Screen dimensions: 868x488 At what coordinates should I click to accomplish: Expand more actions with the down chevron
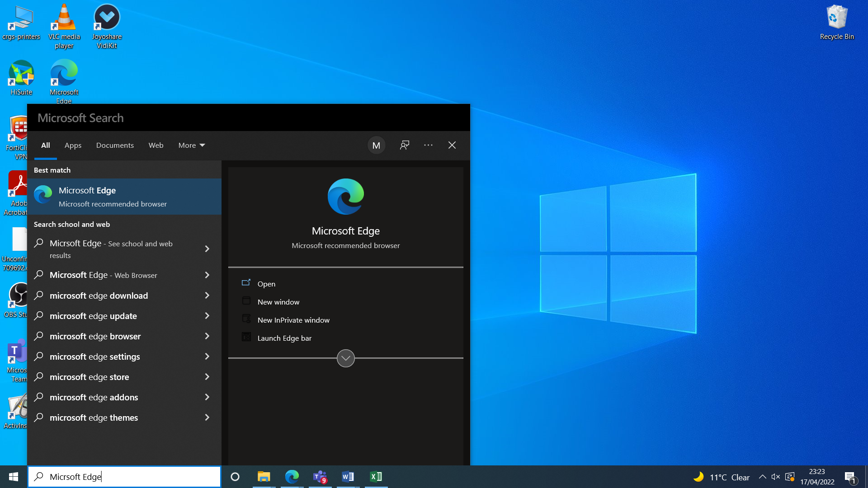tap(346, 358)
